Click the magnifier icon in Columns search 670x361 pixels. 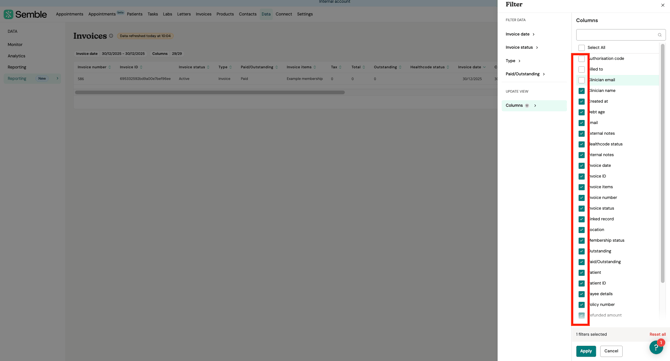pos(659,35)
